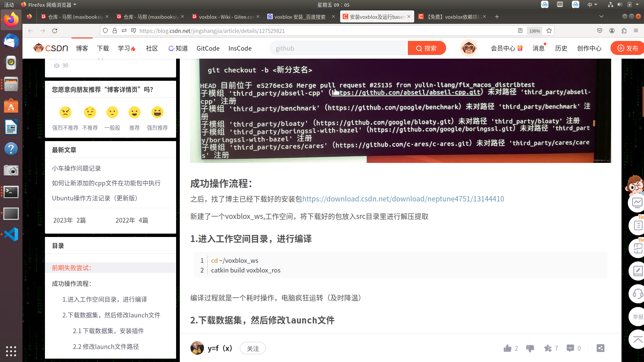Click the thumbs-up like icon

click(x=507, y=348)
